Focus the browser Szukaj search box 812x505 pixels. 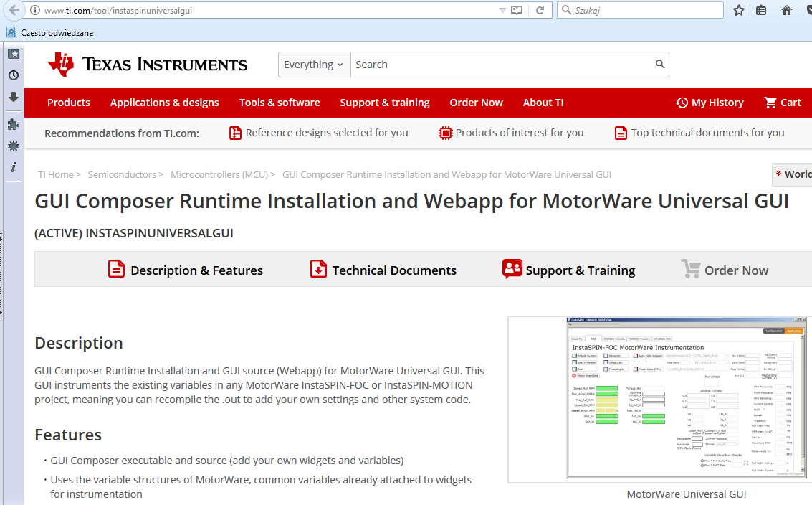(640, 10)
